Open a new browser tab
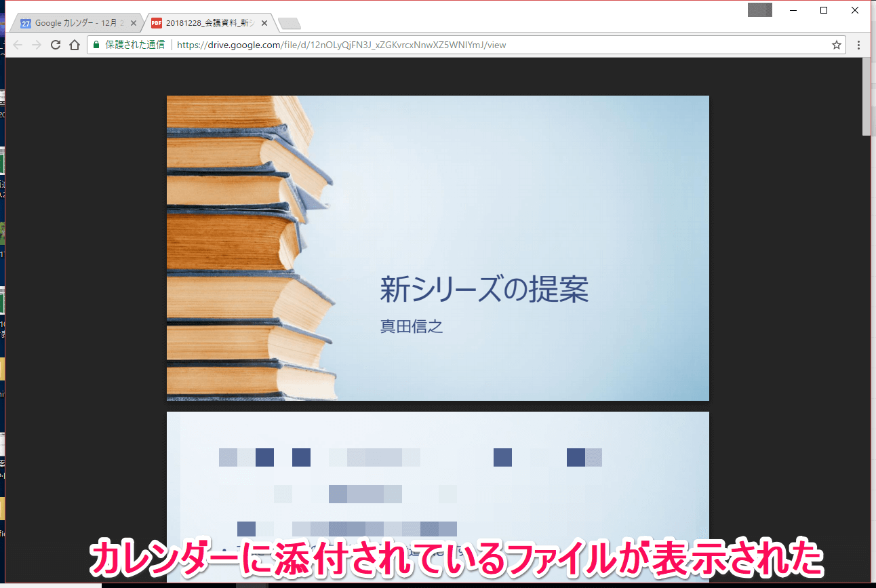This screenshot has width=876, height=588. pos(289,24)
